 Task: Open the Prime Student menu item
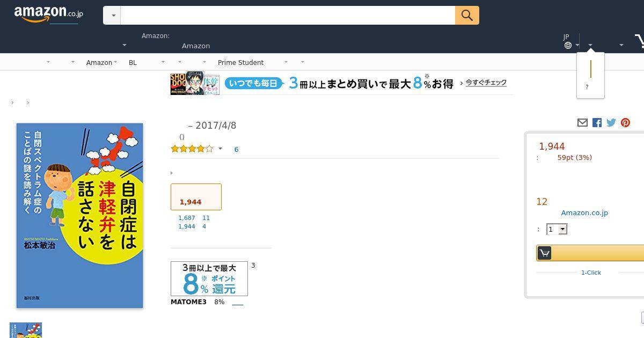(240, 63)
